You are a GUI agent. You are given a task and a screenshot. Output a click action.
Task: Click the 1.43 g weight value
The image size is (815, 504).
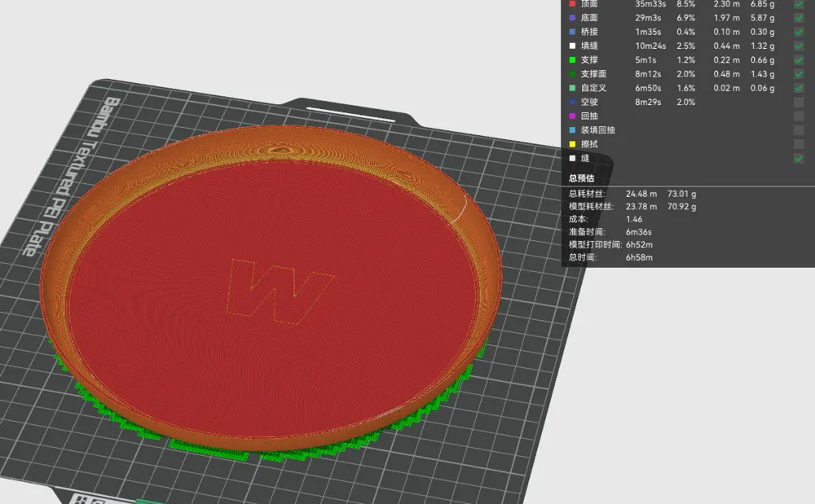coord(763,74)
